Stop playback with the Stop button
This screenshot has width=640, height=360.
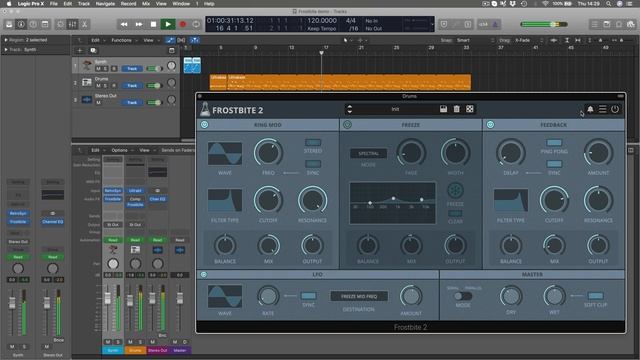coord(153,24)
